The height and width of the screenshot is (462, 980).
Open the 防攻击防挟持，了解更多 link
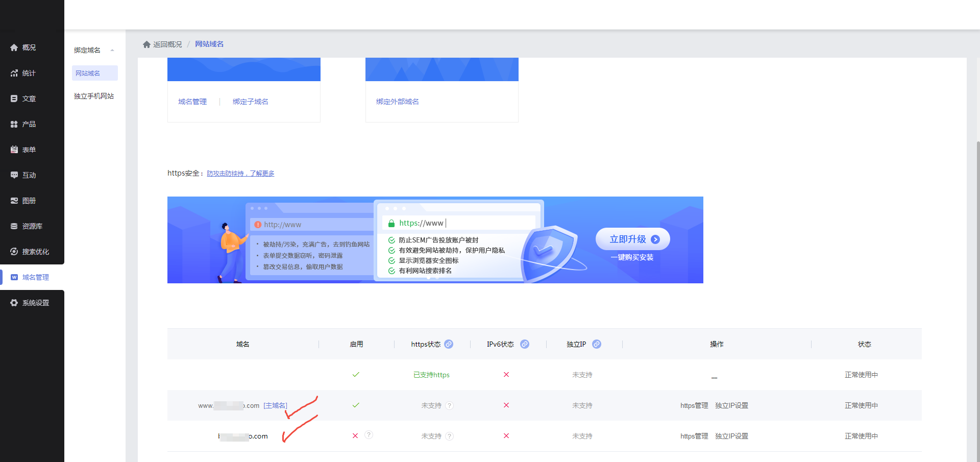click(x=240, y=174)
